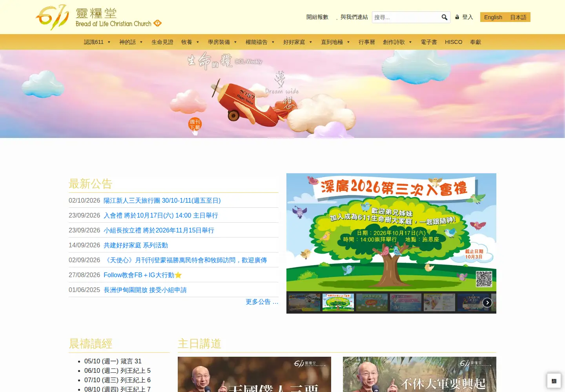565x392 pixels.
Task: Open the 與我們連結 link
Action: click(354, 17)
